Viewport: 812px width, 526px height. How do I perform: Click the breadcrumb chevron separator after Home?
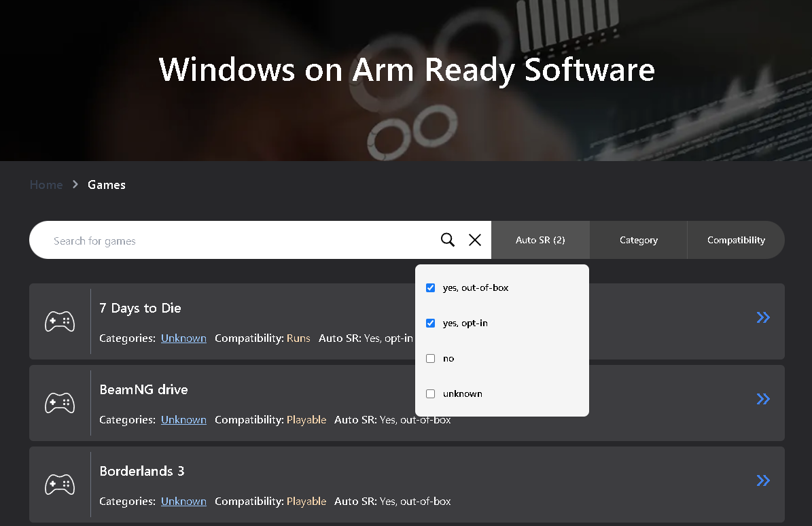[x=75, y=184]
